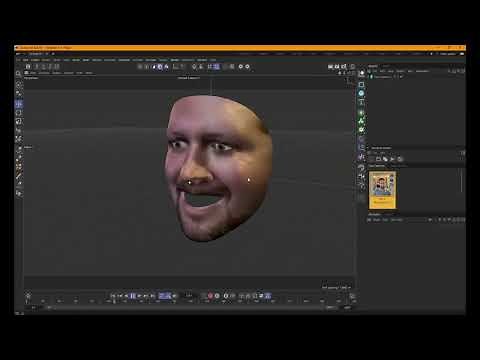480x360 pixels.
Task: Select the yellow material thumbnail in Material Manager
Action: point(382,190)
